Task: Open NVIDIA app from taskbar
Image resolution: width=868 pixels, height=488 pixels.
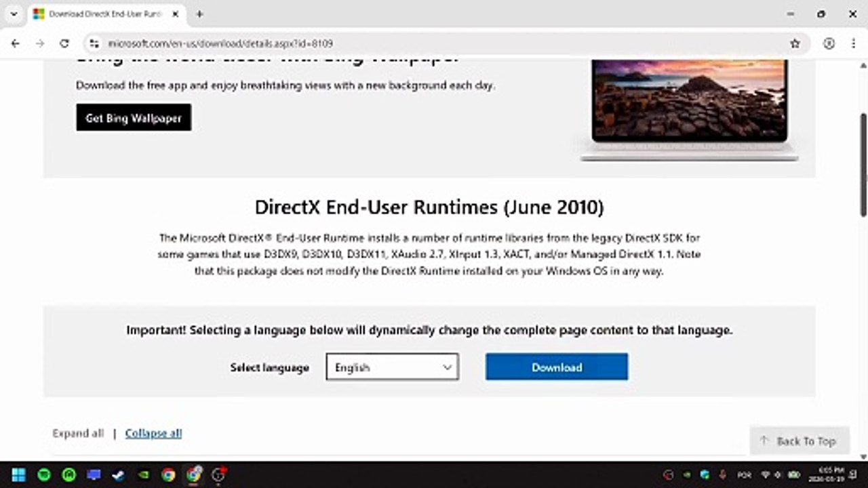Action: coord(144,474)
